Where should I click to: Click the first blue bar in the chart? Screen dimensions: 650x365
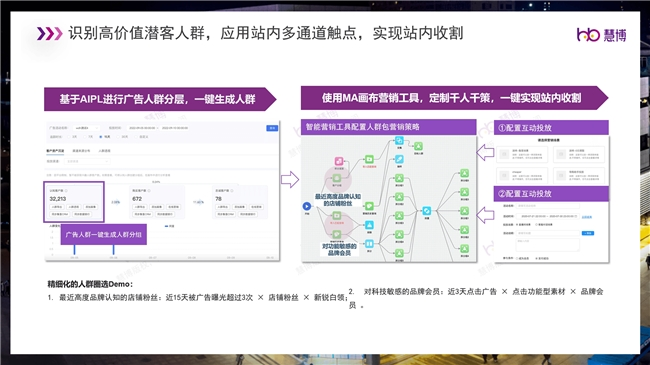[75, 249]
